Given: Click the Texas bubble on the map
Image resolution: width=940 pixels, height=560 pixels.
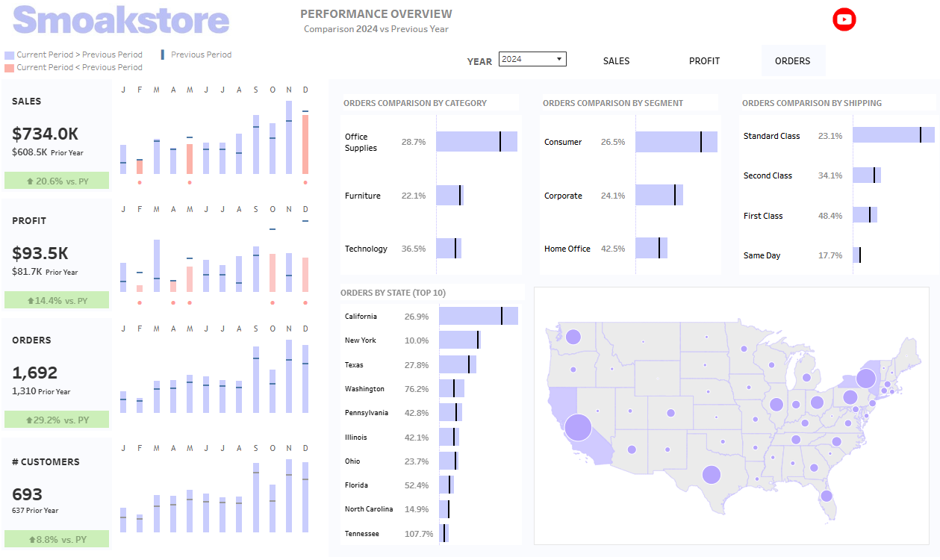Looking at the screenshot, I should (712, 475).
